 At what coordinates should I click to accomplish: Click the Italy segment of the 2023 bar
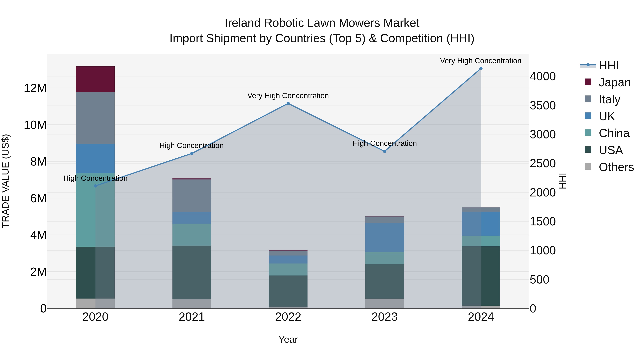click(384, 220)
